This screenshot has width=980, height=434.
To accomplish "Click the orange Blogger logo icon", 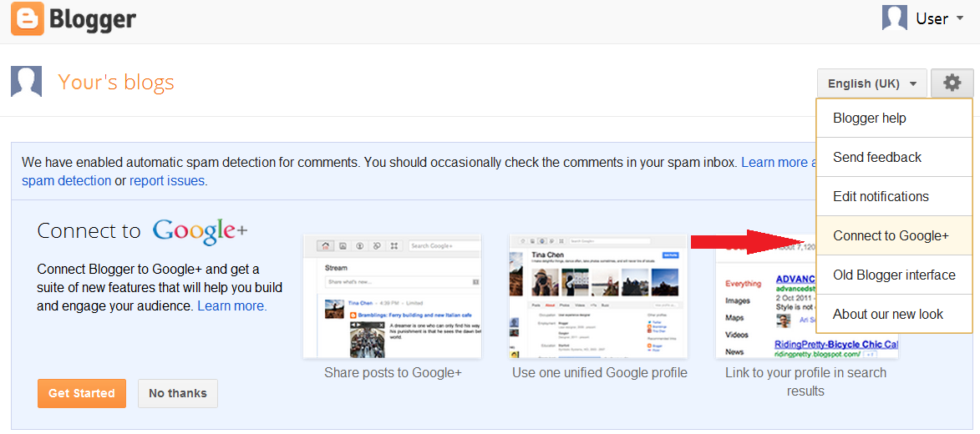I will (x=27, y=19).
